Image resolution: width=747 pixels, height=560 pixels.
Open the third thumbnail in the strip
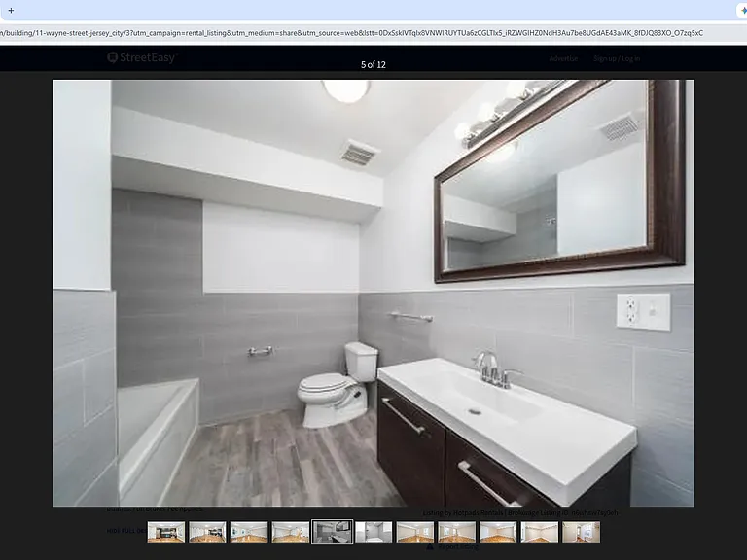(x=249, y=532)
